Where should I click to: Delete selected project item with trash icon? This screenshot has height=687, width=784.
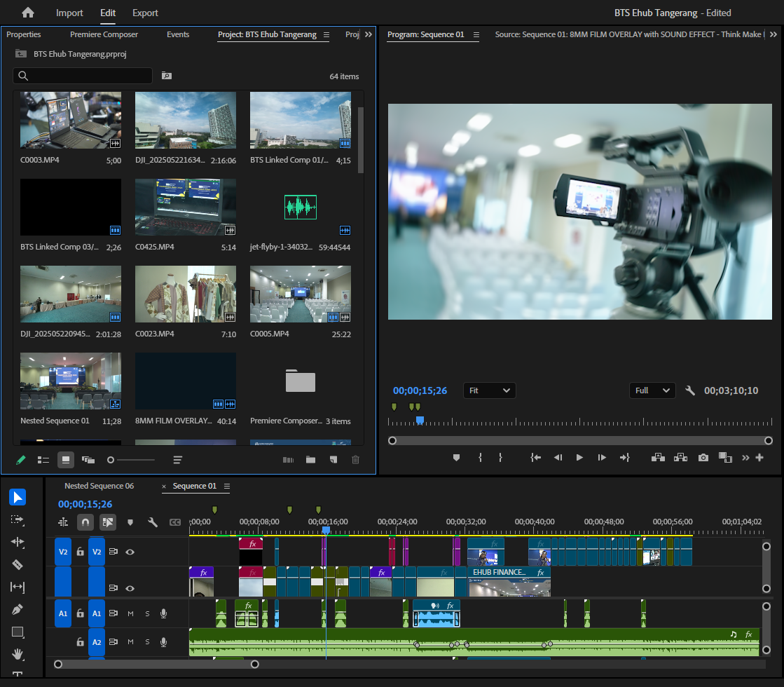click(355, 460)
